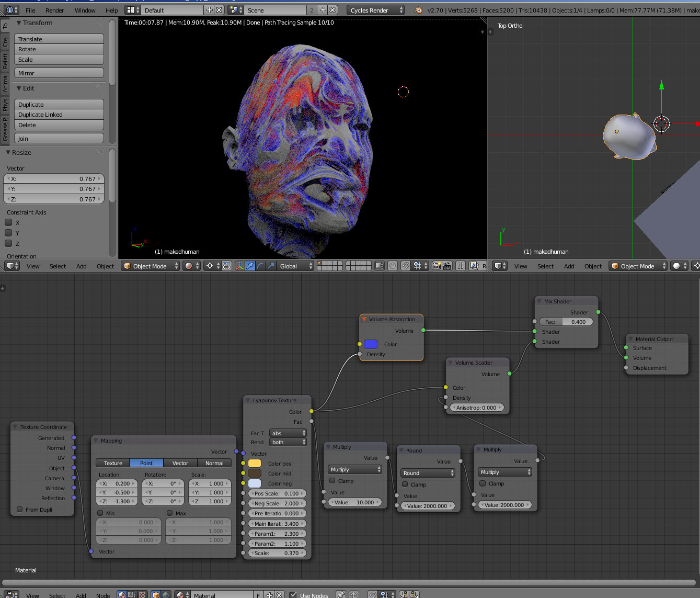Click the snap magnet icon in node editor
Screen dimensions: 700x598
(373, 595)
